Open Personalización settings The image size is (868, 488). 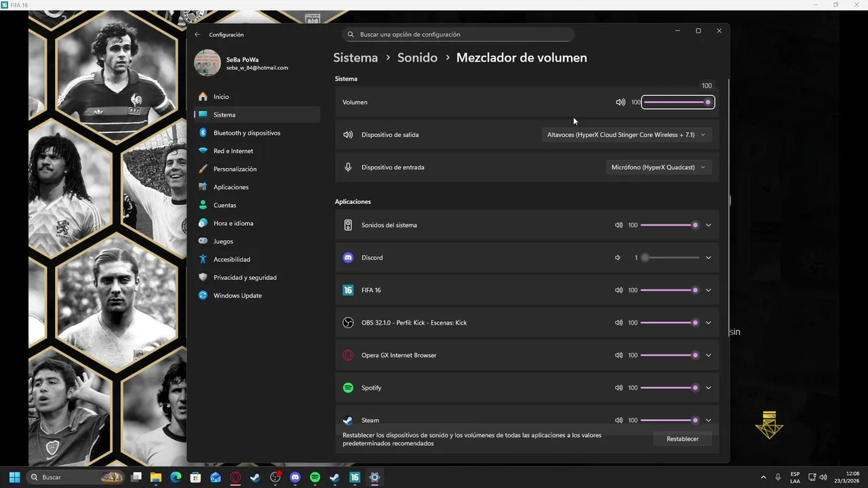pyautogui.click(x=256, y=169)
